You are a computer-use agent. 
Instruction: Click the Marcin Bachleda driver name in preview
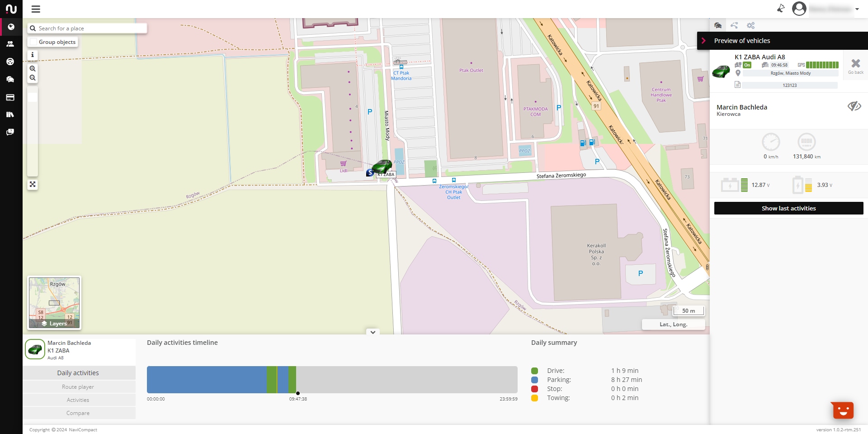click(x=742, y=107)
